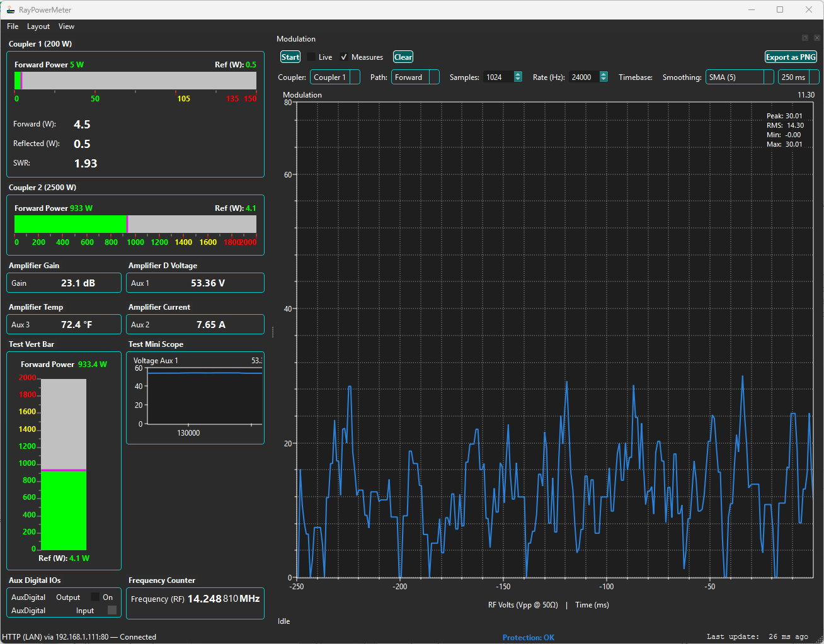Open the View menu
Screen dimensions: 824x644
point(66,26)
